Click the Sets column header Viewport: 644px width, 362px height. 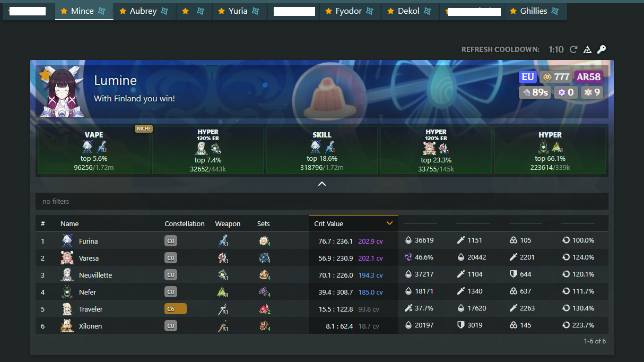click(264, 223)
